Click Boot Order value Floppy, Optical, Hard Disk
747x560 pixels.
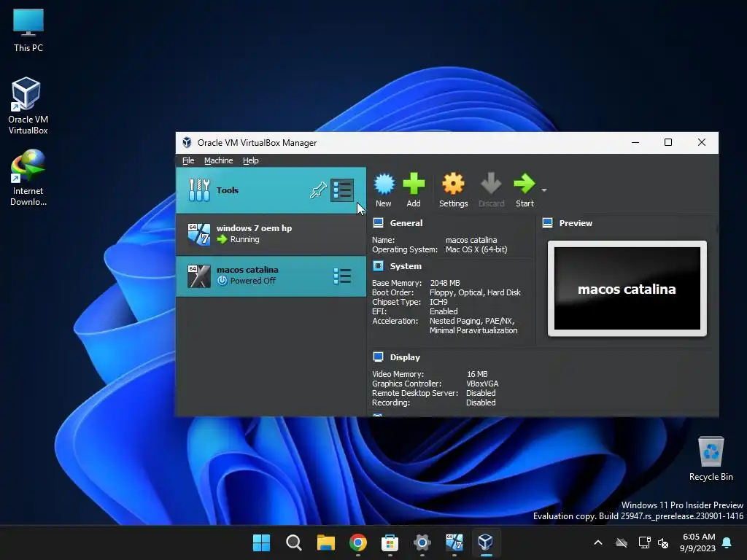[x=475, y=292]
